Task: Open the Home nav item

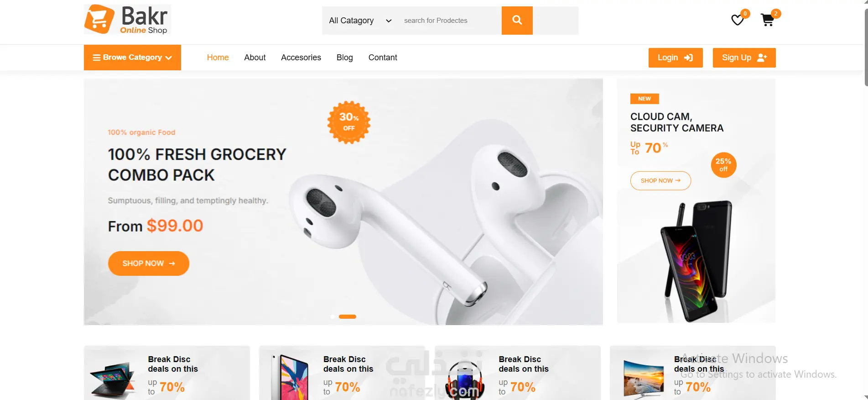Action: point(218,58)
